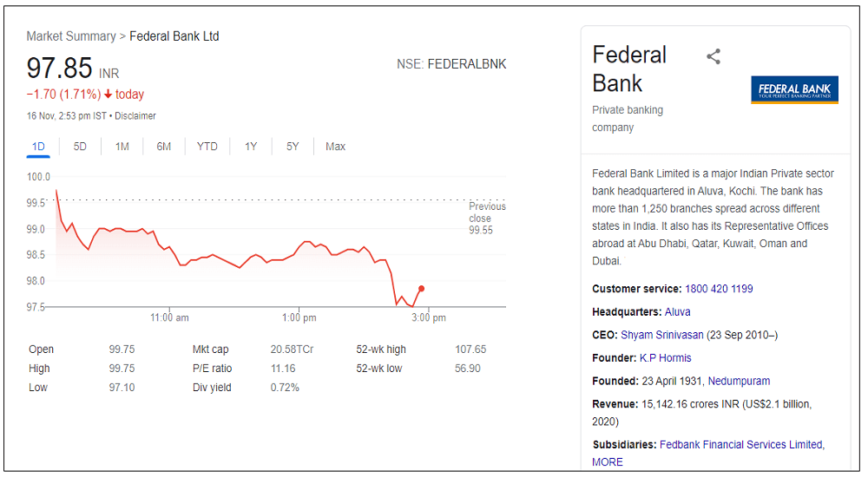Open the 6M chart range

(163, 147)
